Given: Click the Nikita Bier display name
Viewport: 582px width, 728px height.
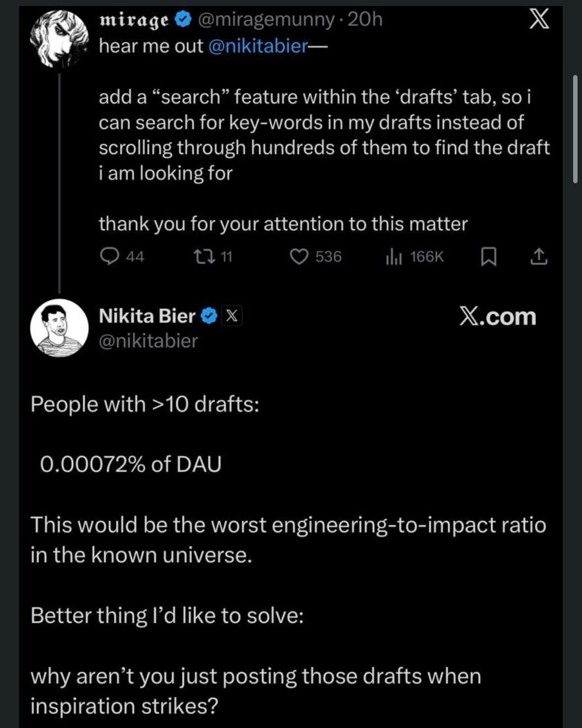Looking at the screenshot, I should (147, 316).
